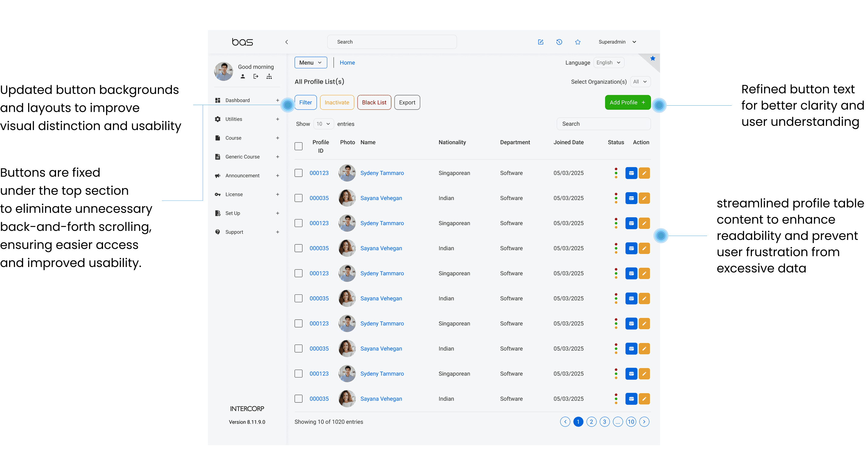Open the Language English dropdown
The height and width of the screenshot is (475, 868).
pos(609,63)
